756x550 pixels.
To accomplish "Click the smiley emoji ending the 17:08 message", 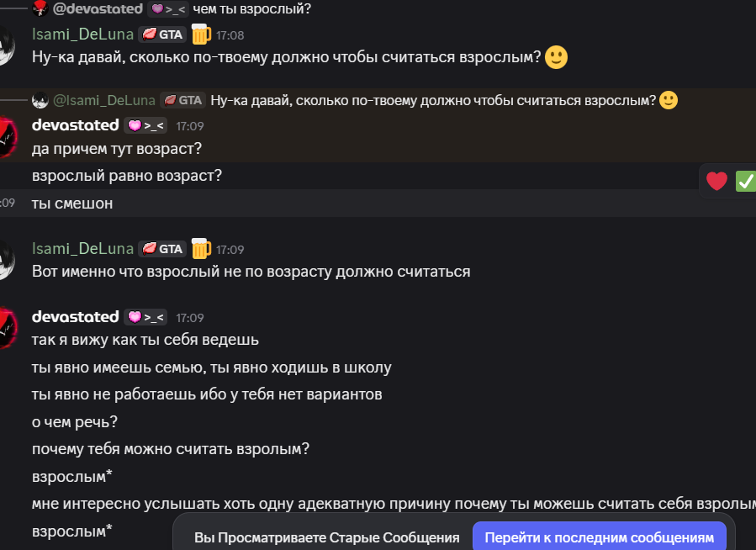I will coord(556,58).
